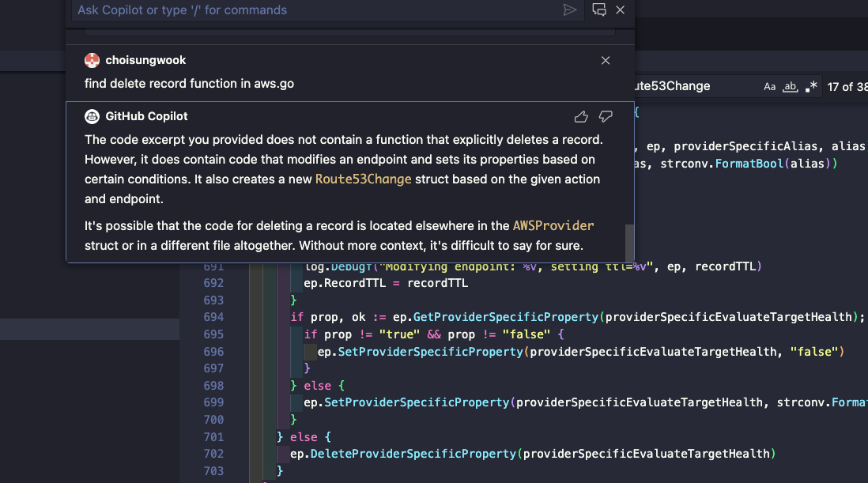Click line number 694 in gutter
This screenshot has width=868, height=483.
213,317
